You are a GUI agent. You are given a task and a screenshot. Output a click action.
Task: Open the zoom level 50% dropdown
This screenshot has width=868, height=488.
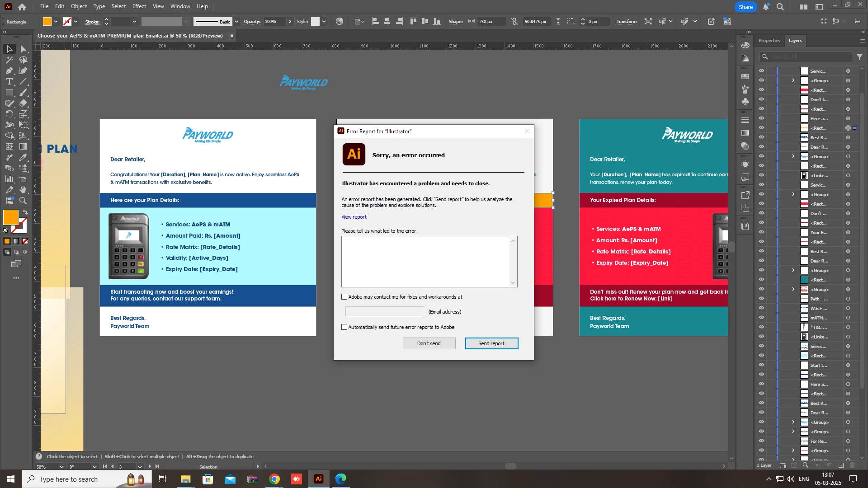(61, 467)
